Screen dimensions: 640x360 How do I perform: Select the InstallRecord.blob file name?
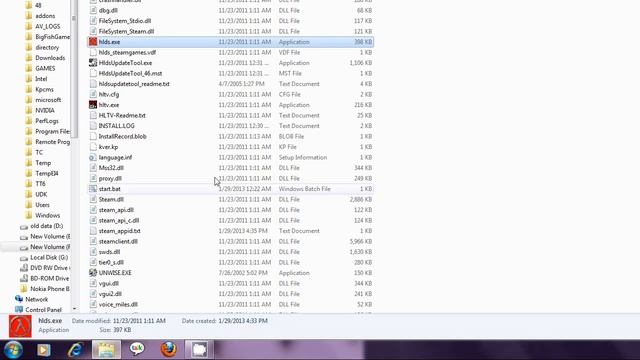tap(122, 136)
